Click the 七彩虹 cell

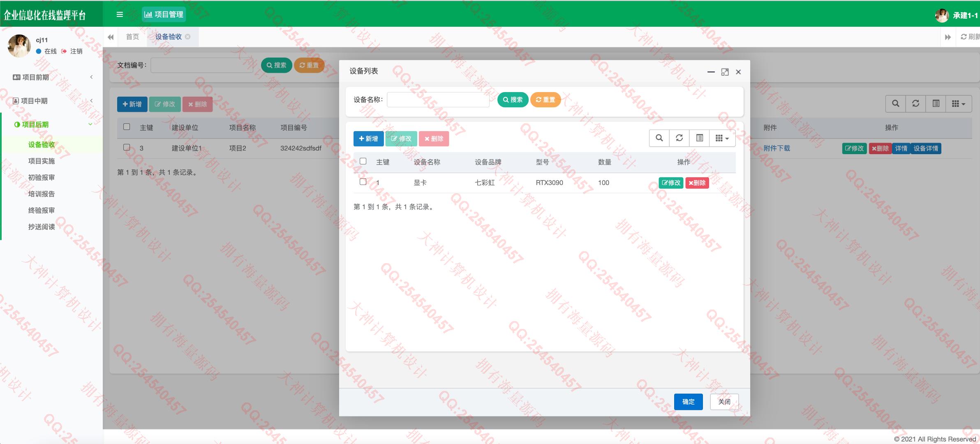(485, 183)
